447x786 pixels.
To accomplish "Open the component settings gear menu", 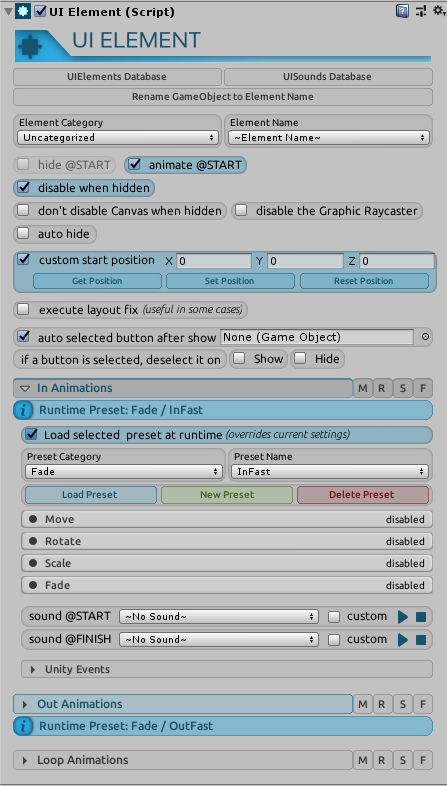I will 438,11.
